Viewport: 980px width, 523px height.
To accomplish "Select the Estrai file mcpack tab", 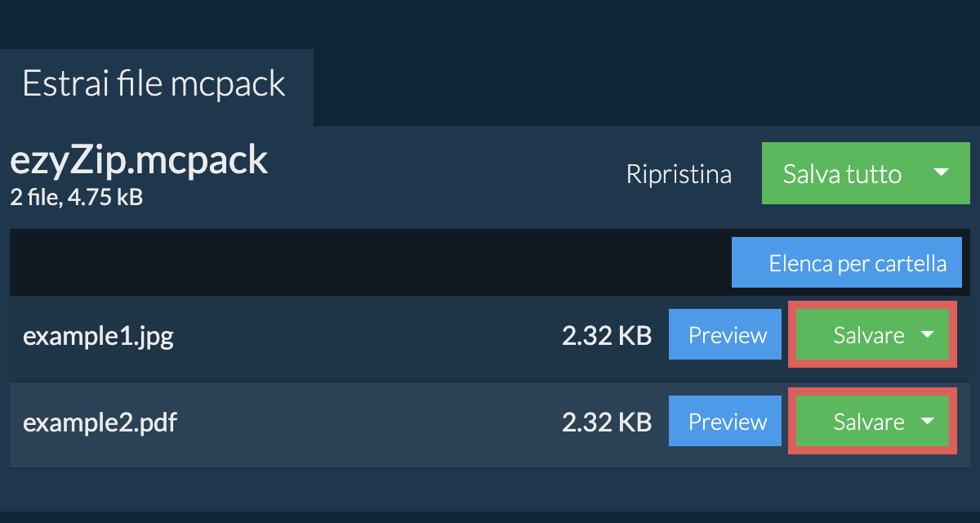I will (154, 85).
